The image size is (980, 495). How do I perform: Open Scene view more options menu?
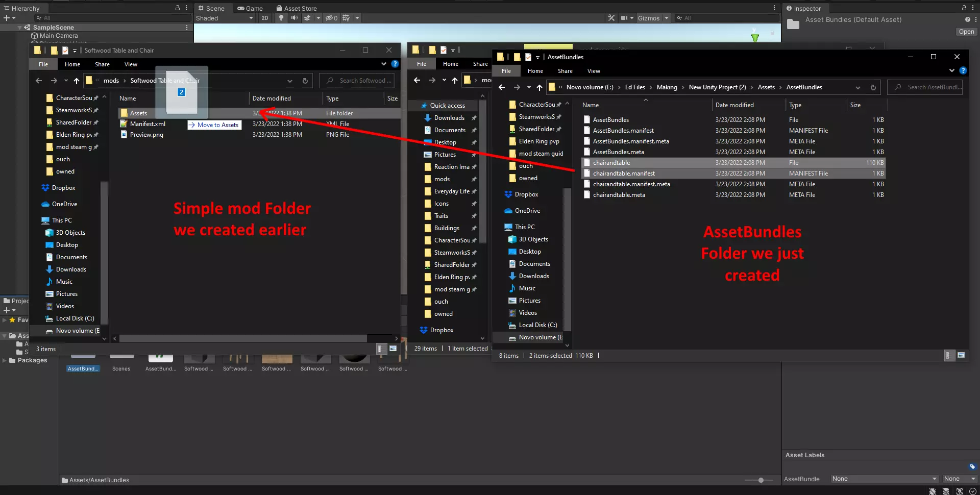click(774, 8)
